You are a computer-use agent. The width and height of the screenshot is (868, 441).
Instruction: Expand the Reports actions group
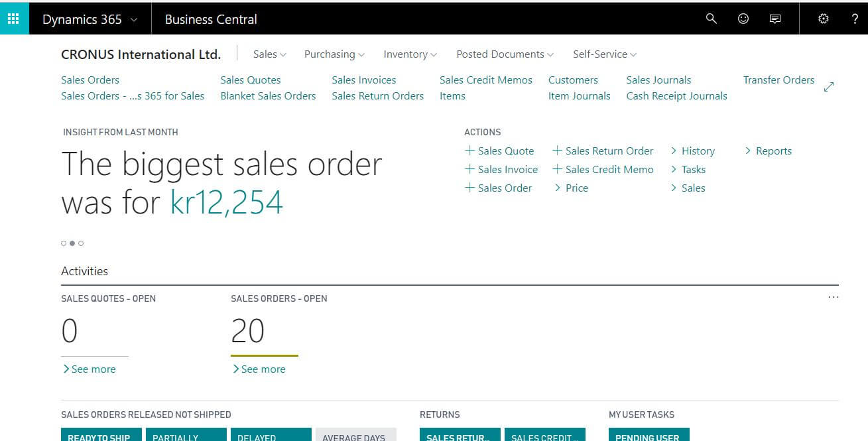[769, 151]
